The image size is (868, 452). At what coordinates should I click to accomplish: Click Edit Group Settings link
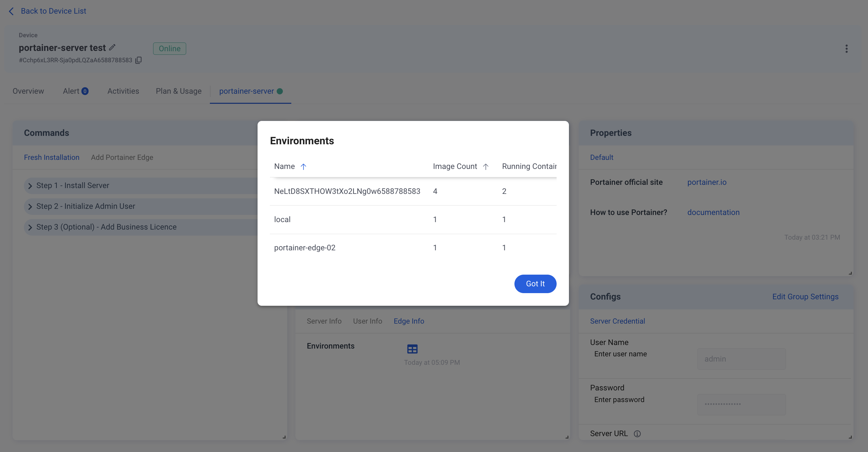805,297
